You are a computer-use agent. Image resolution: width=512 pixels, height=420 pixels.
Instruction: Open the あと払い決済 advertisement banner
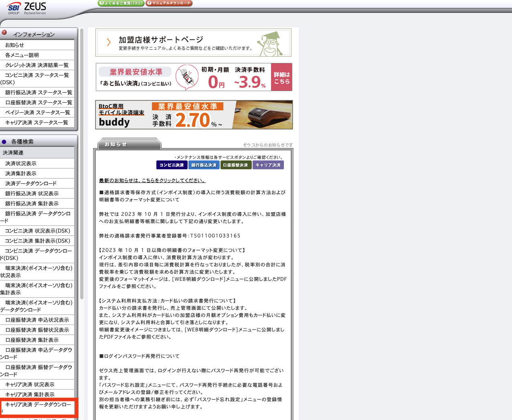point(194,77)
